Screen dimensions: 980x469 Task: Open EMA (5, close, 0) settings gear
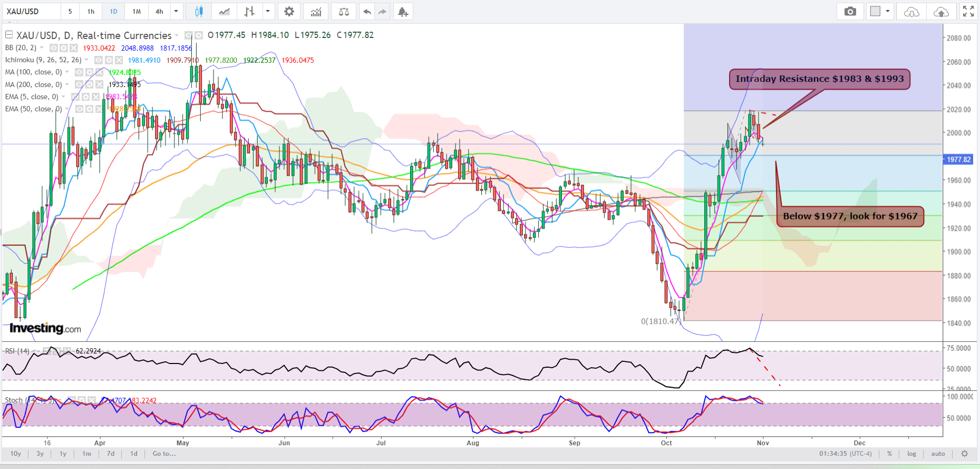point(85,97)
